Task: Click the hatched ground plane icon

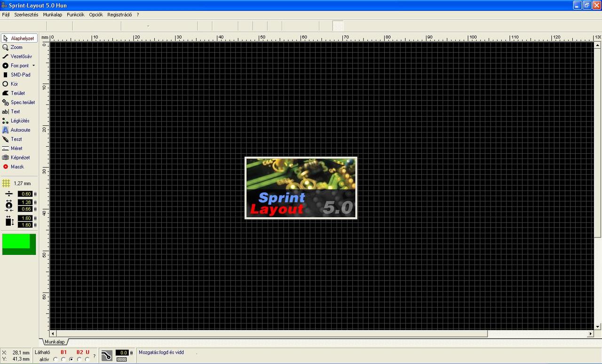Action: pos(122,359)
